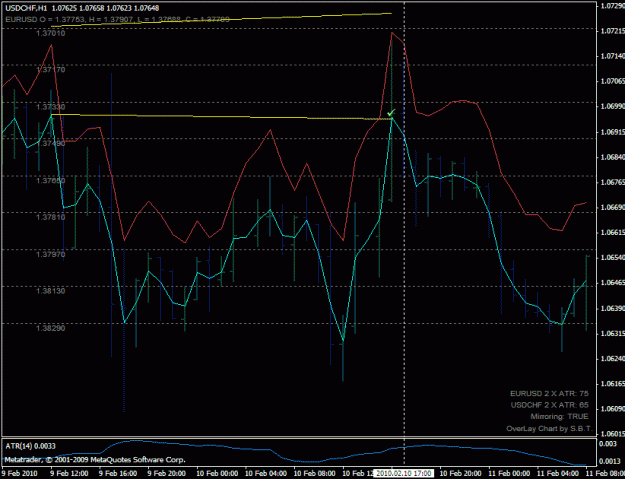Click the '9 Feb 16:00' time axis label
The image size is (625, 479).
118,473
